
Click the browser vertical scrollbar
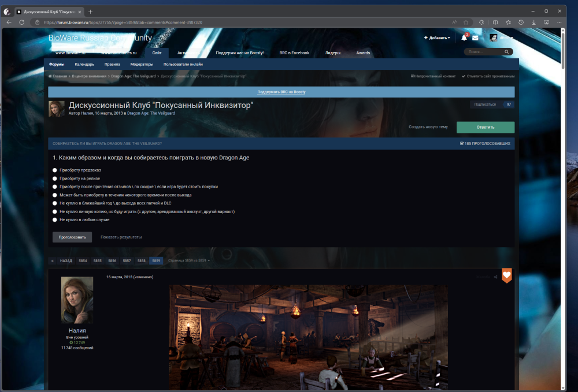[x=564, y=173]
